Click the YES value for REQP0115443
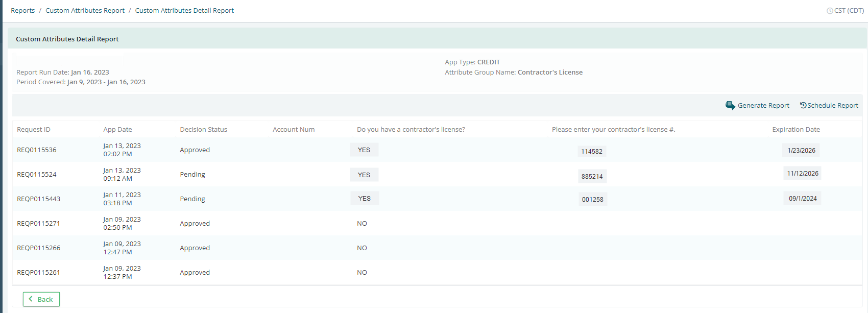This screenshot has width=868, height=313. point(365,198)
